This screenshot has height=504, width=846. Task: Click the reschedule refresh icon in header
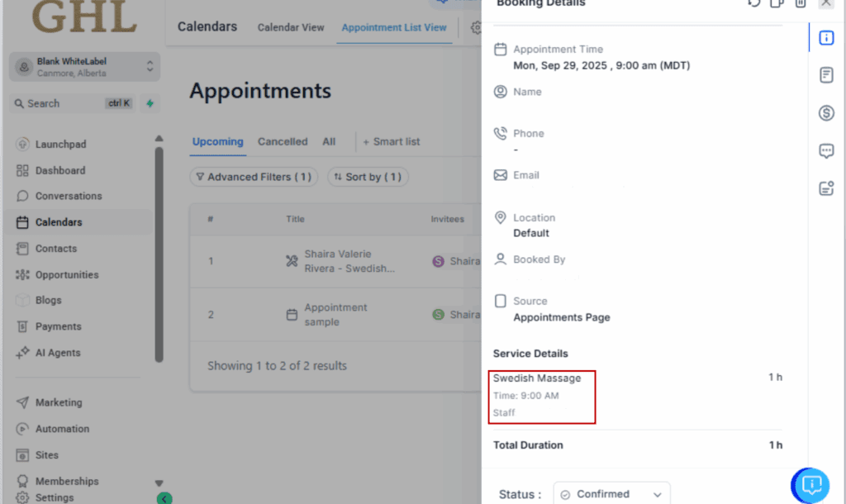point(753,3)
